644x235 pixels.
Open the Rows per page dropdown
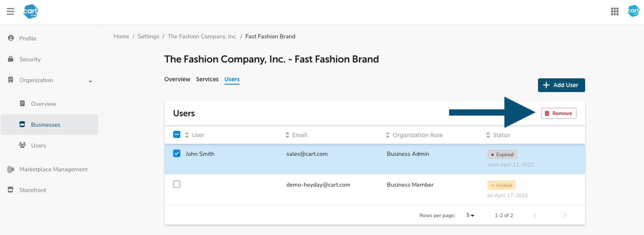470,215
